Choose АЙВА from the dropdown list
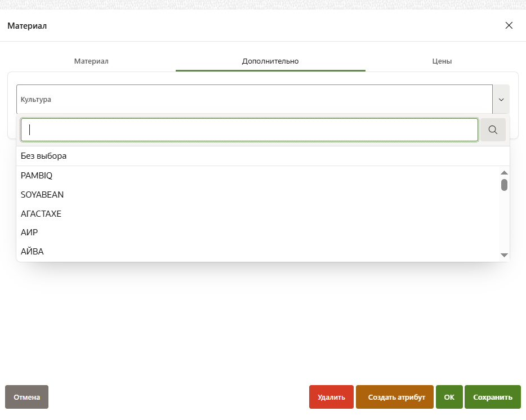This screenshot has height=420, width=526. tap(32, 252)
